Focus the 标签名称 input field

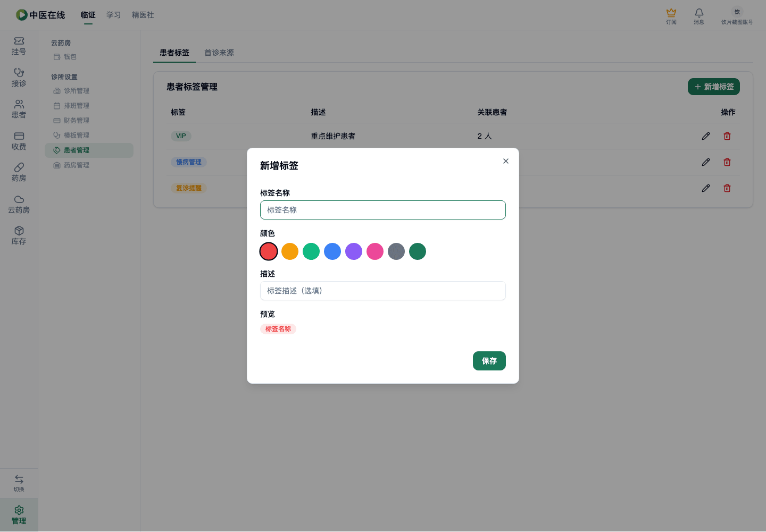point(383,210)
